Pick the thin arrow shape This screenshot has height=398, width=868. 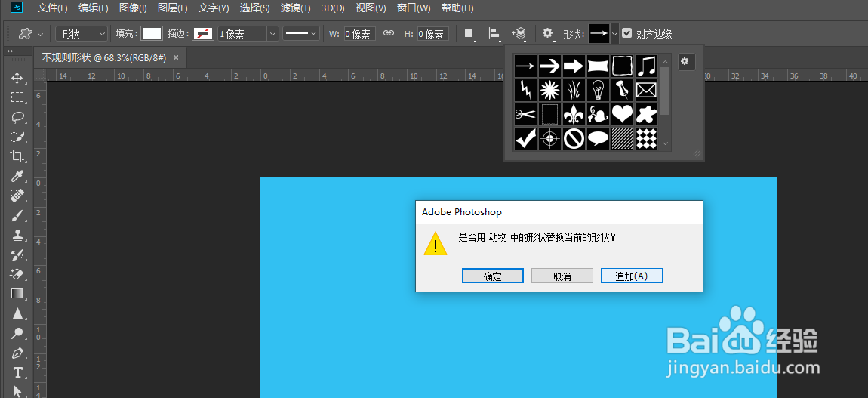coord(525,66)
